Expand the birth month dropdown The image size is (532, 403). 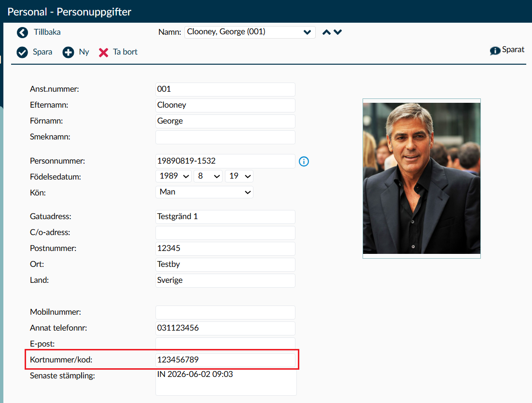pyautogui.click(x=208, y=176)
